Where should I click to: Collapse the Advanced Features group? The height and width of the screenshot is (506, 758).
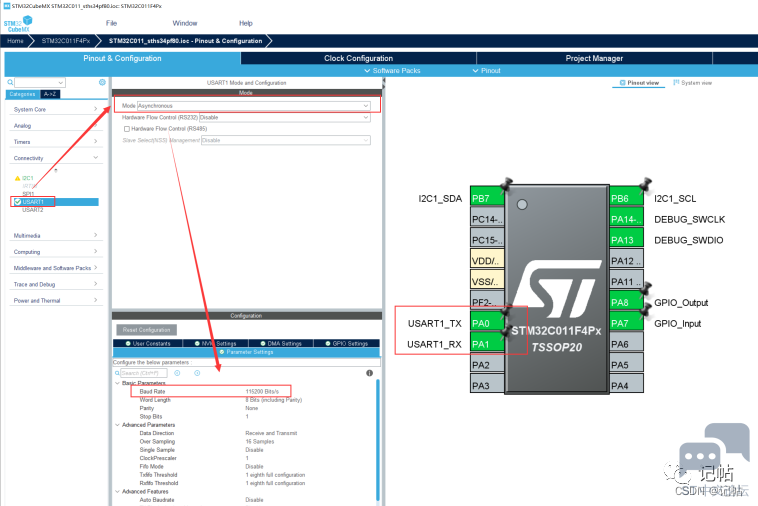tap(117, 492)
